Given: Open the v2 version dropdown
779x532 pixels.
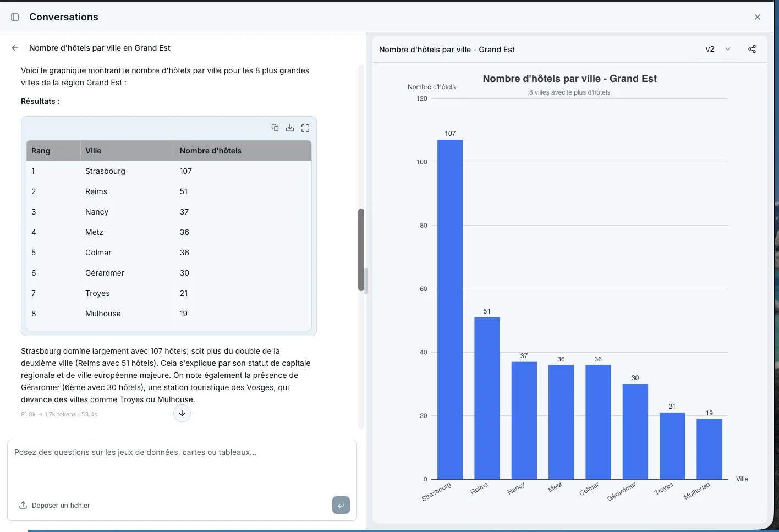Looking at the screenshot, I should click(x=718, y=49).
